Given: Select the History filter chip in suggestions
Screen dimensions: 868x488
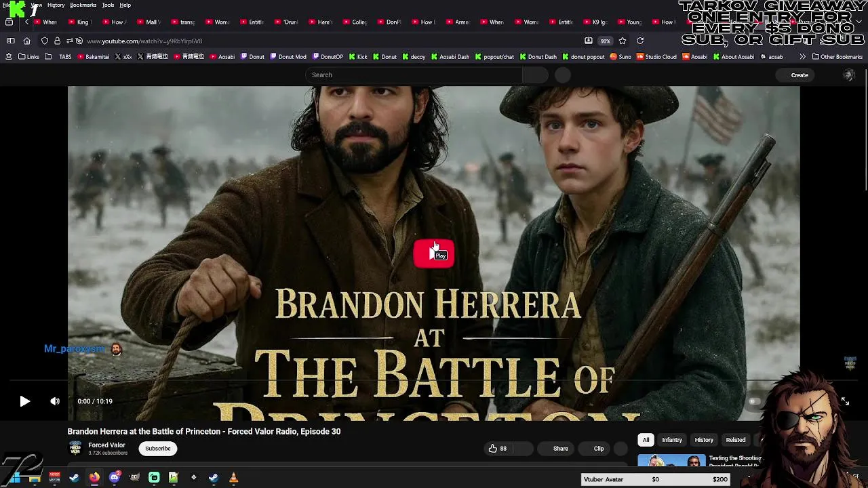Looking at the screenshot, I should point(704,440).
